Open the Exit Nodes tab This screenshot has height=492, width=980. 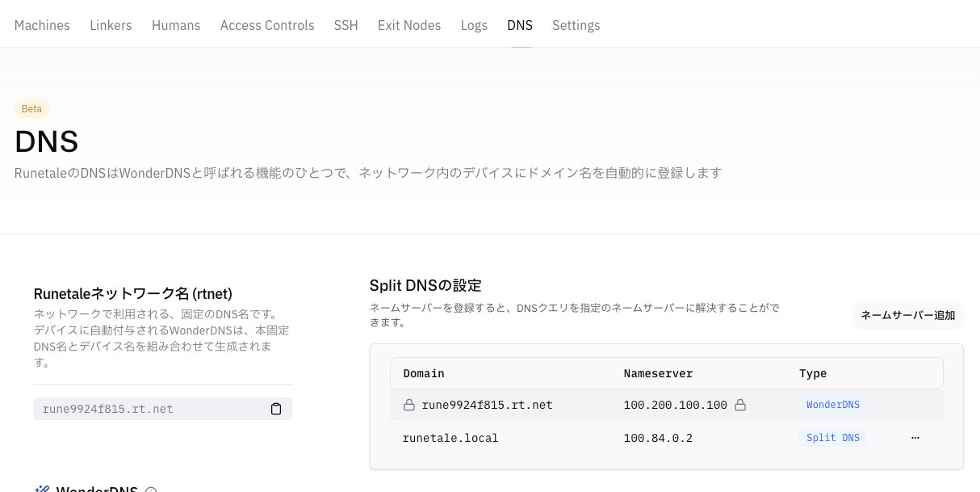point(409,25)
